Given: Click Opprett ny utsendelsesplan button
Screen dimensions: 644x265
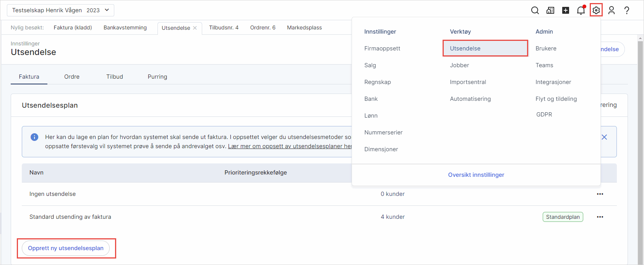Looking at the screenshot, I should pyautogui.click(x=66, y=248).
